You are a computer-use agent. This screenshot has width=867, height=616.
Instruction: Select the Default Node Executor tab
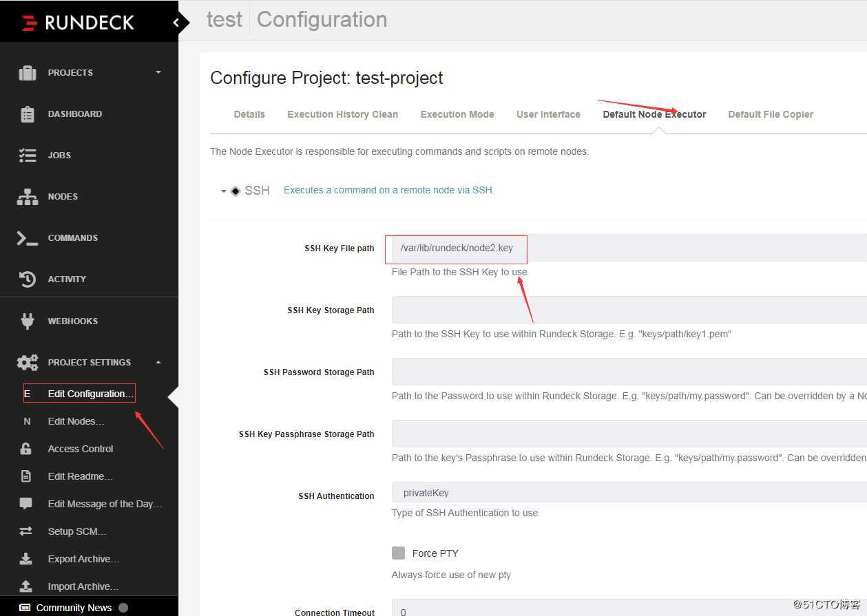pyautogui.click(x=654, y=114)
